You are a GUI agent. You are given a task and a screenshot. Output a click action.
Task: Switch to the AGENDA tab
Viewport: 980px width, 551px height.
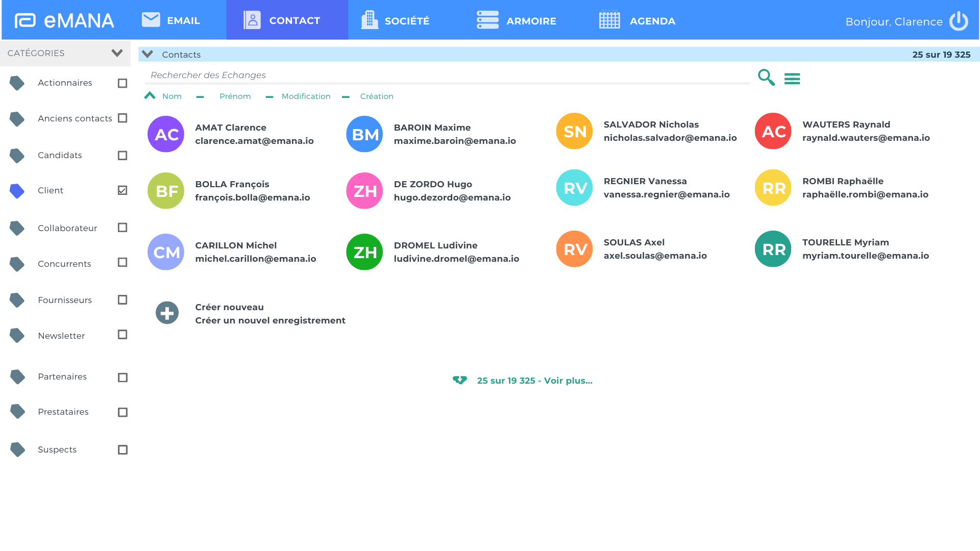637,20
